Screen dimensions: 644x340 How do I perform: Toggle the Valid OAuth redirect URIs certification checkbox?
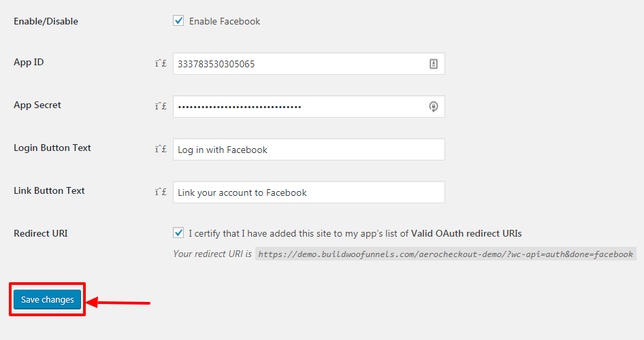[178, 233]
